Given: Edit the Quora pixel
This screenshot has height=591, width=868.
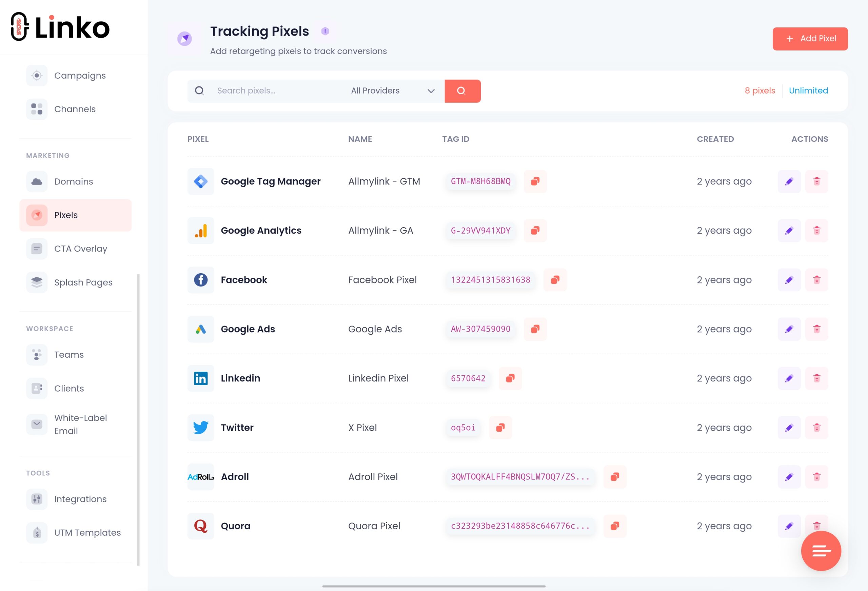Looking at the screenshot, I should click(789, 526).
